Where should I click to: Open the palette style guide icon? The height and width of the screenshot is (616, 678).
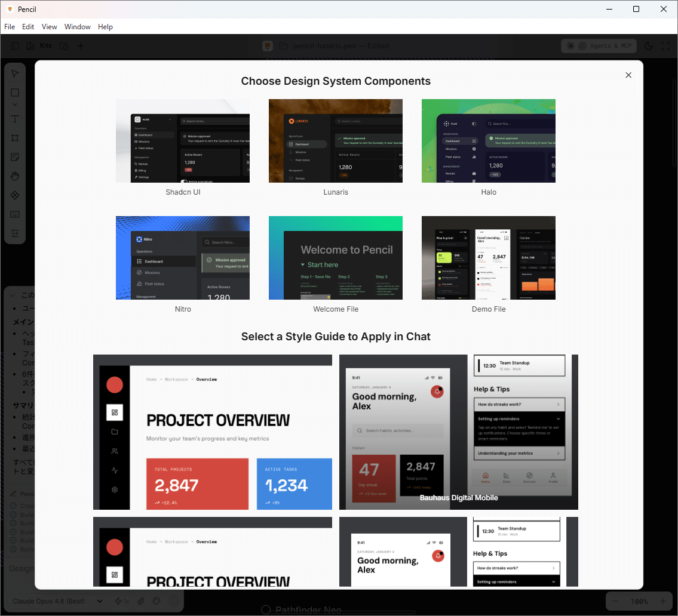[x=157, y=601]
